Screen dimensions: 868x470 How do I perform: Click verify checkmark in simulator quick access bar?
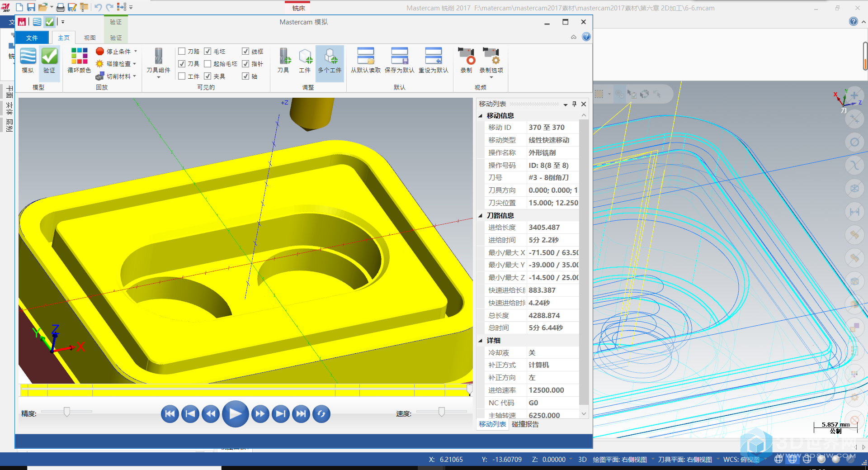click(49, 22)
